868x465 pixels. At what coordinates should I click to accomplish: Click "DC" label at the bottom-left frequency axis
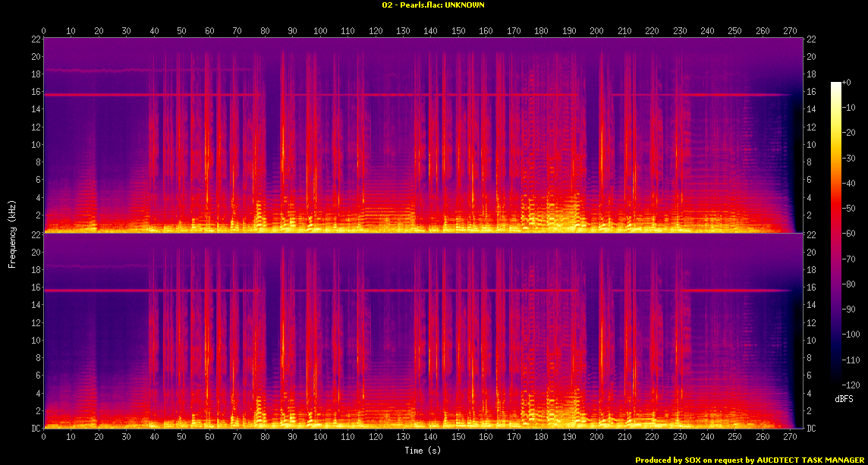click(36, 429)
